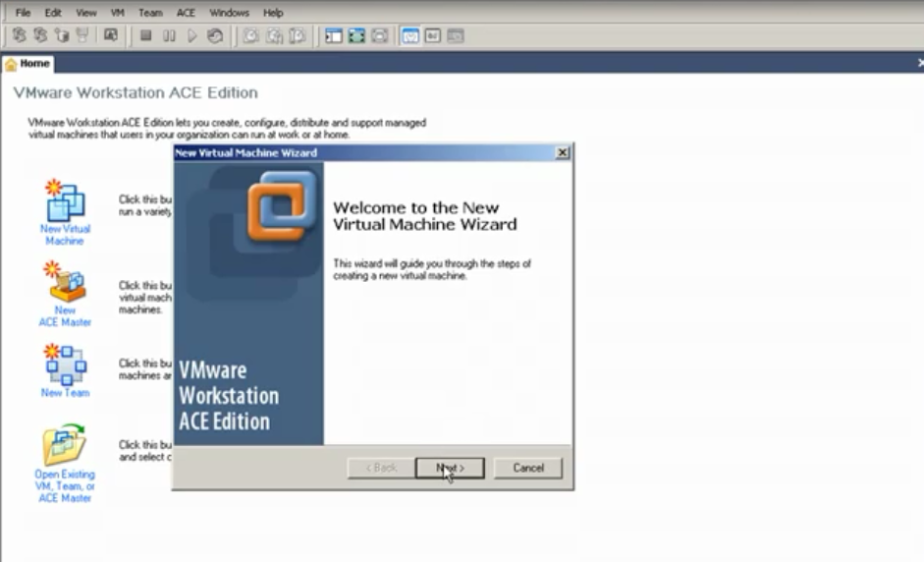This screenshot has width=924, height=562.
Task: Click Next in the wizard
Action: coord(450,468)
